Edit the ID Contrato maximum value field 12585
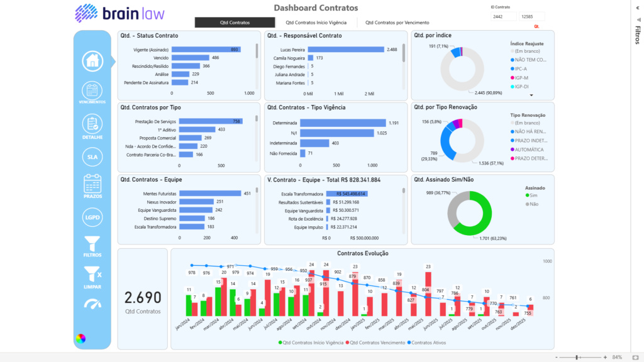 click(x=532, y=16)
